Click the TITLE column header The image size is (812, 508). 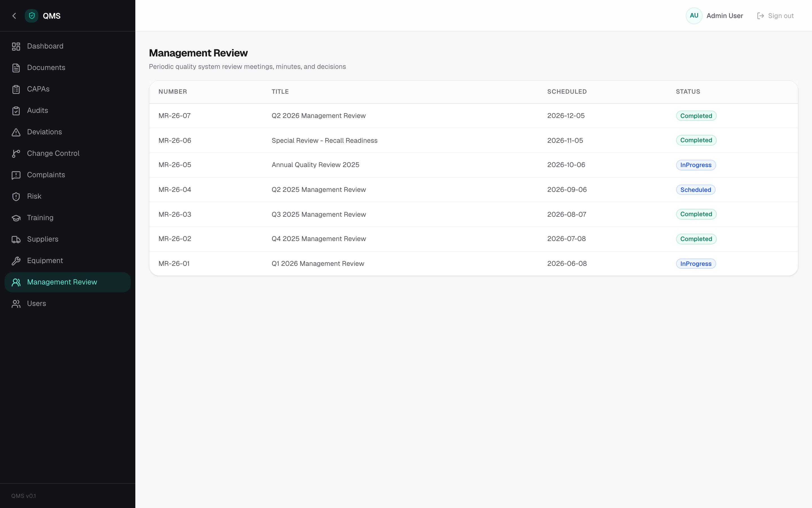coord(280,92)
